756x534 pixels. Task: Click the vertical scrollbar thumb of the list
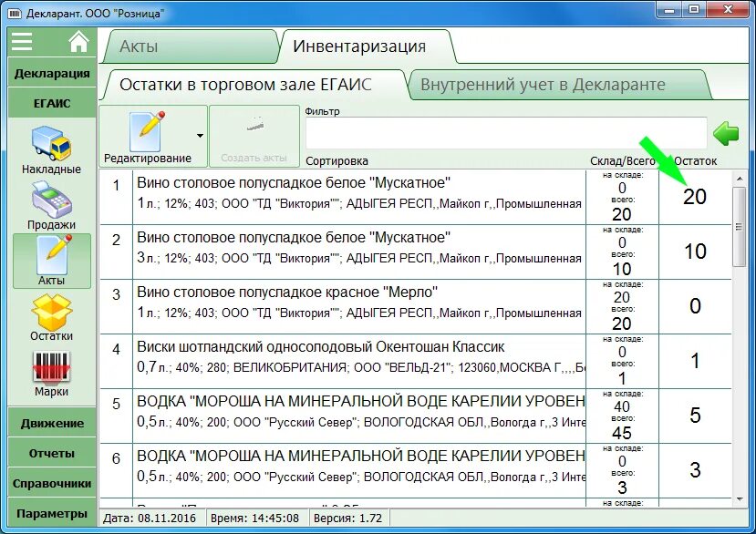[739, 226]
